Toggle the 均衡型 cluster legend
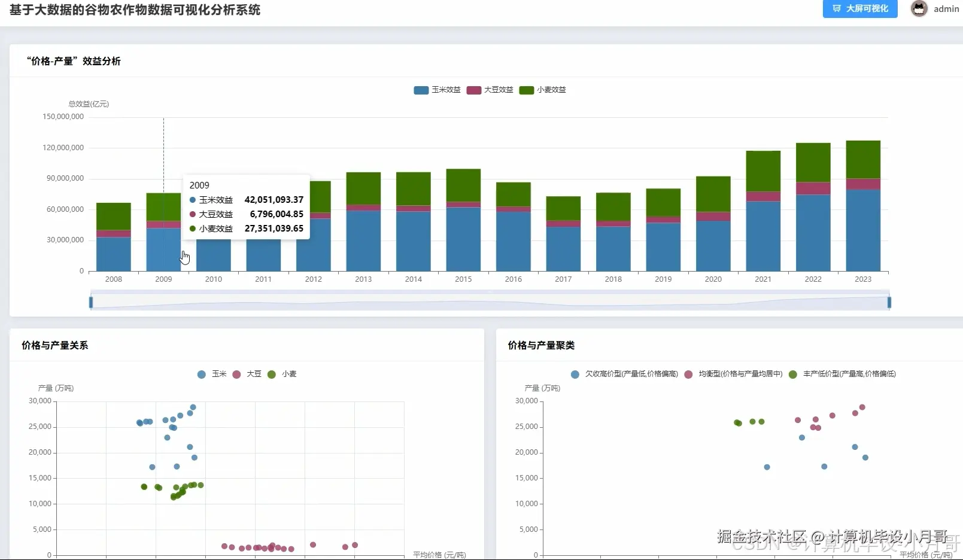 pyautogui.click(x=733, y=374)
